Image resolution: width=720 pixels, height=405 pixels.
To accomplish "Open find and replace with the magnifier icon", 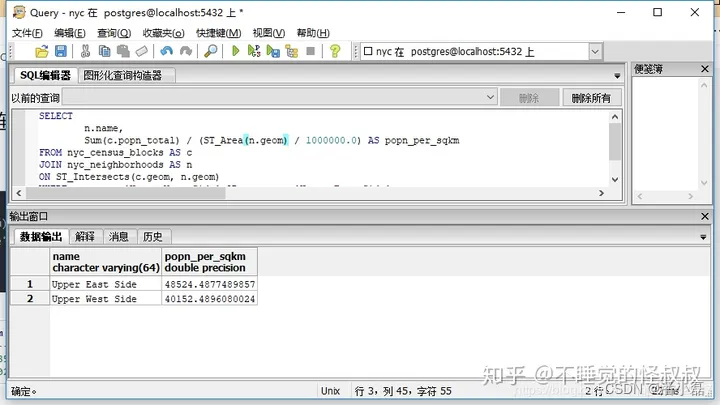I will (x=211, y=51).
